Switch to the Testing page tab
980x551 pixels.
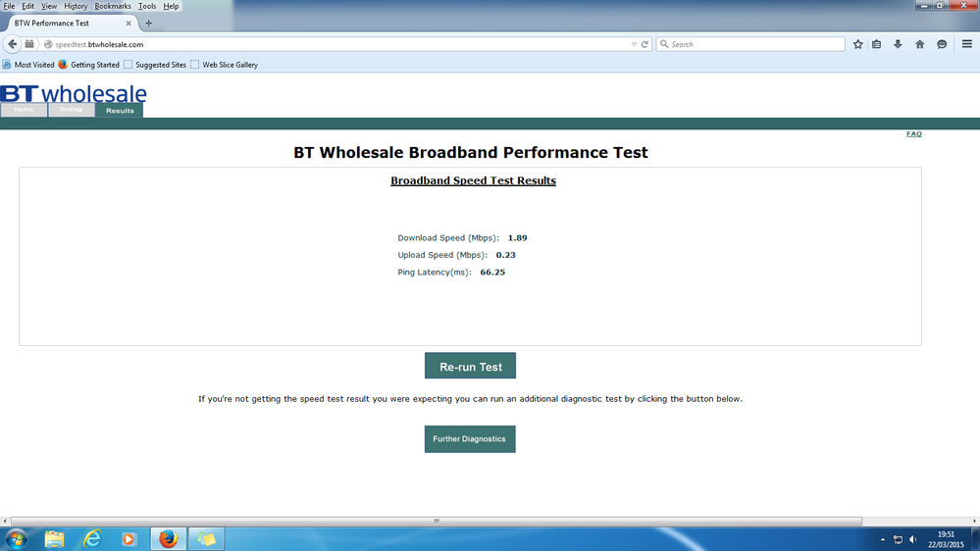(x=71, y=110)
